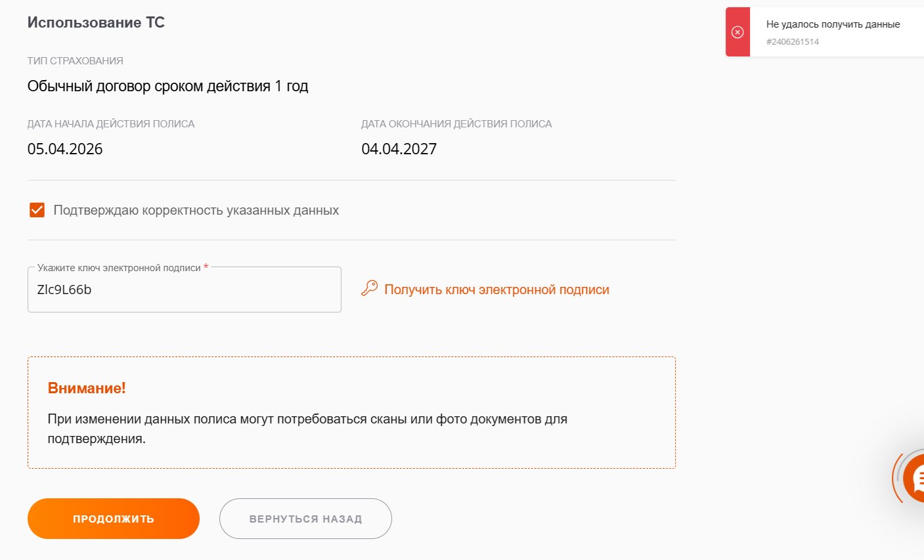924x560 pixels.
Task: Click the policy start date 05.04.2026
Action: coord(65,149)
